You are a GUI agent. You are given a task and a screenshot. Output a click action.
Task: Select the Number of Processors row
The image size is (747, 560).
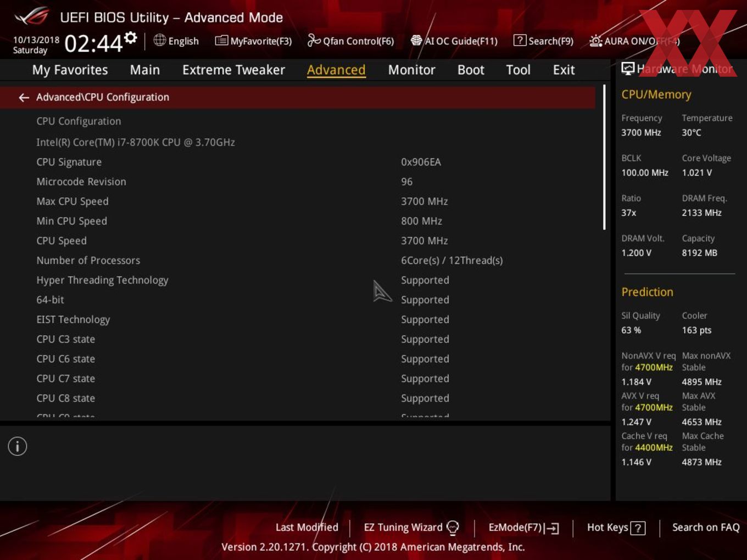[x=297, y=260]
